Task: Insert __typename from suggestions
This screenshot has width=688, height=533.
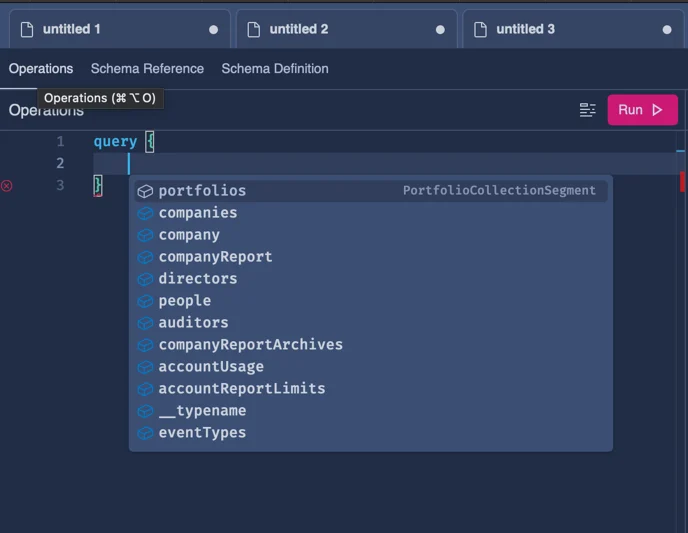Action: pyautogui.click(x=371, y=411)
